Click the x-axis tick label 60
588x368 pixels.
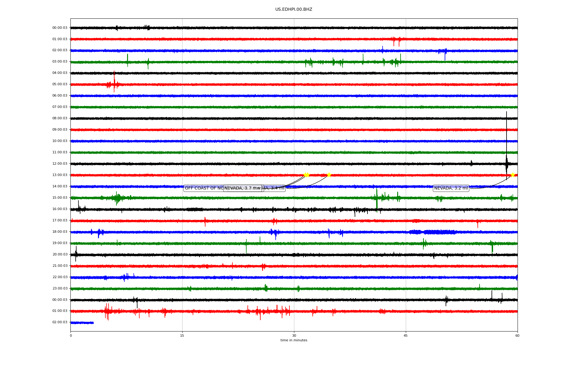pos(517,335)
